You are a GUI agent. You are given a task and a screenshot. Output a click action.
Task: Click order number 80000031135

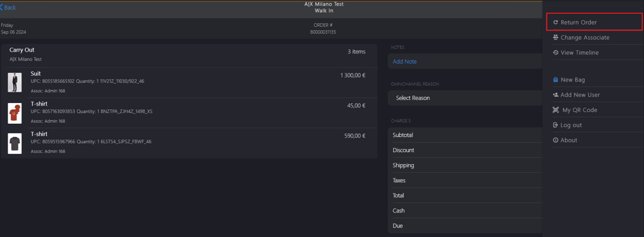tap(323, 32)
